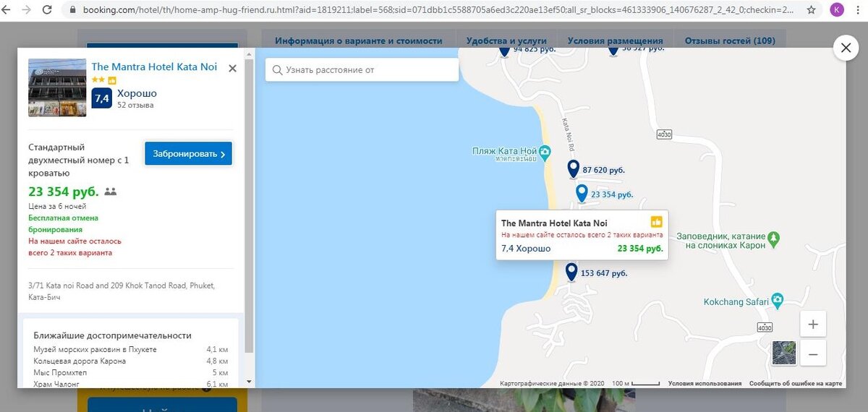The height and width of the screenshot is (412, 868).
Task: Switch to satellite view thumbnail
Action: (784, 353)
